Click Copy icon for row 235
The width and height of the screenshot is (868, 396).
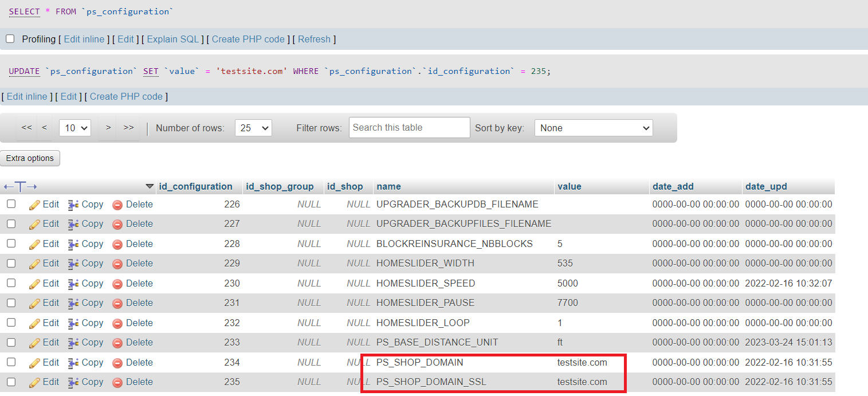(73, 382)
